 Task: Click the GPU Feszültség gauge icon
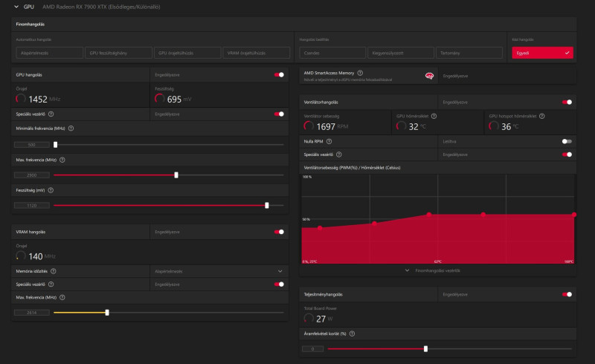point(160,99)
